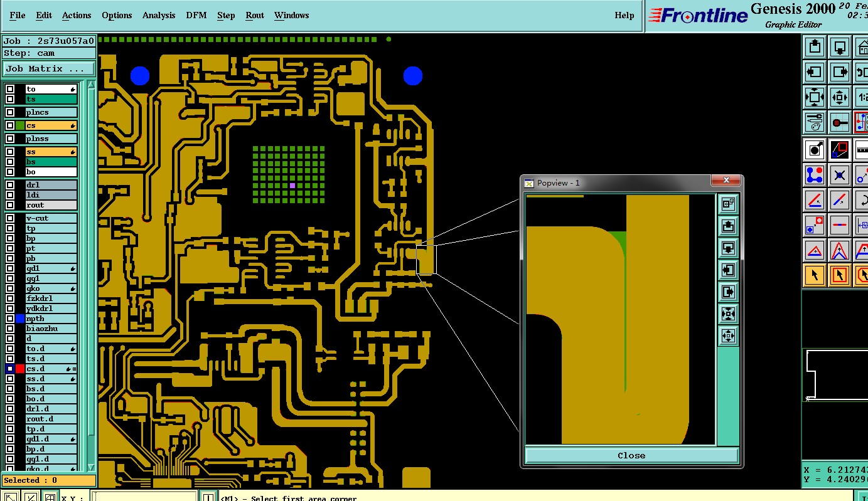Image resolution: width=868 pixels, height=501 pixels.
Task: Click the layer list vertical scrollbar
Action: click(91, 276)
